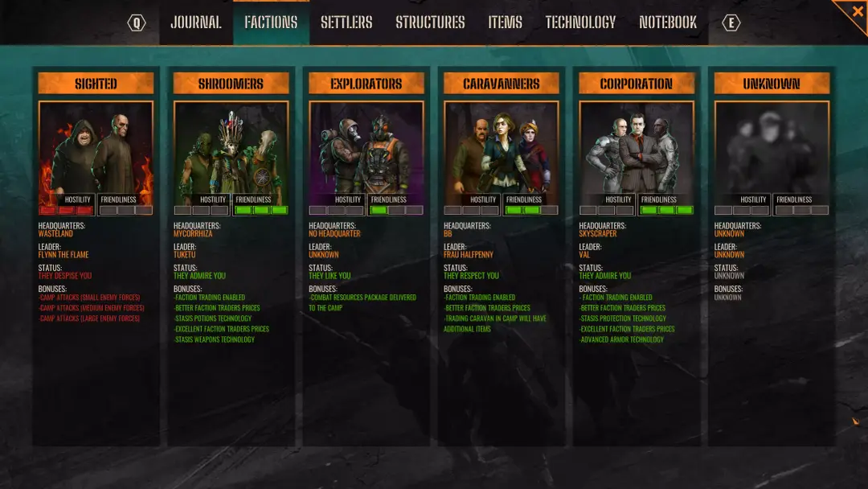
Task: Open the Items tab
Action: click(505, 23)
